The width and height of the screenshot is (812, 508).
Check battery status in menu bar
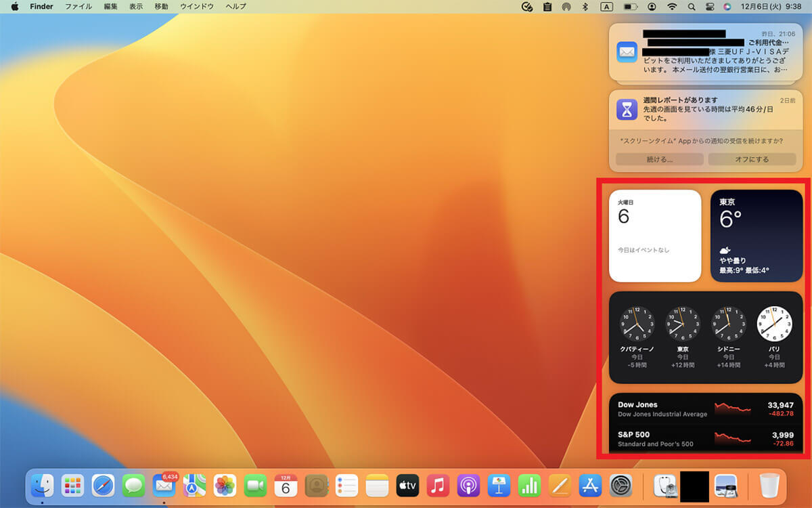(630, 6)
